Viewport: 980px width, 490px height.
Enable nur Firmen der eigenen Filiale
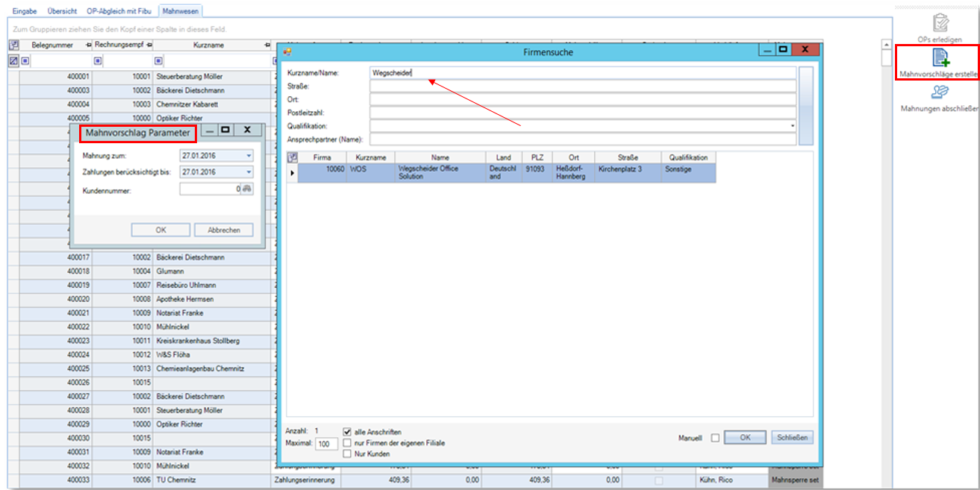347,443
